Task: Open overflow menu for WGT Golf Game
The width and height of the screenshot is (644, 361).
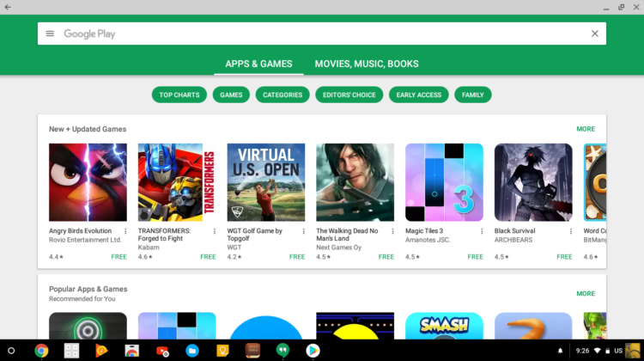Action: point(304,231)
